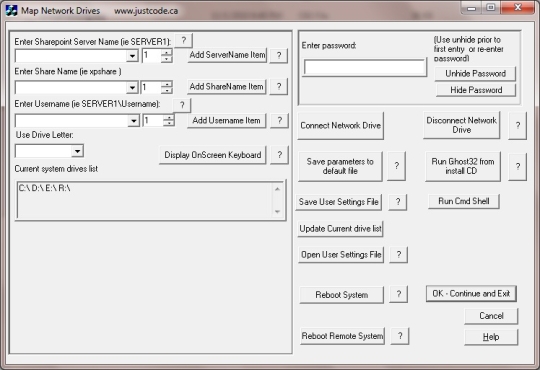This screenshot has width=540, height=370.
Task: Open help next to Save parameters to default file
Action: [396, 166]
